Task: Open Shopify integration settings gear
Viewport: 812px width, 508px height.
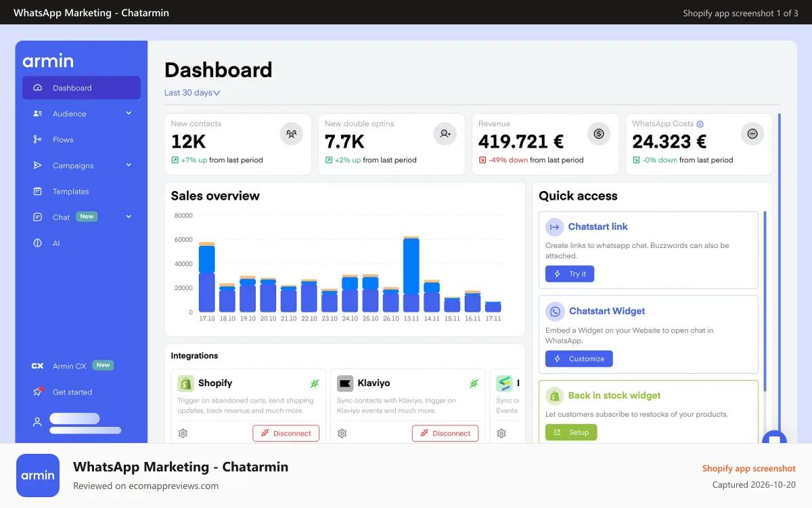Action: coord(183,433)
